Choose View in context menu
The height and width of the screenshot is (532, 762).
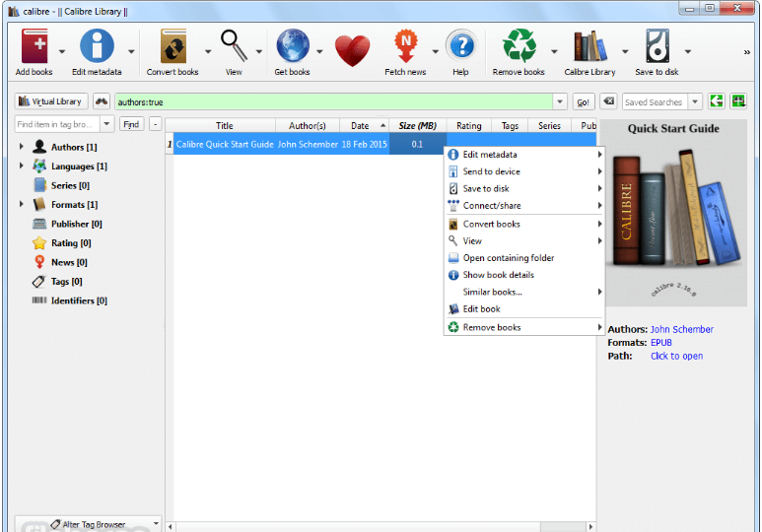click(524, 241)
